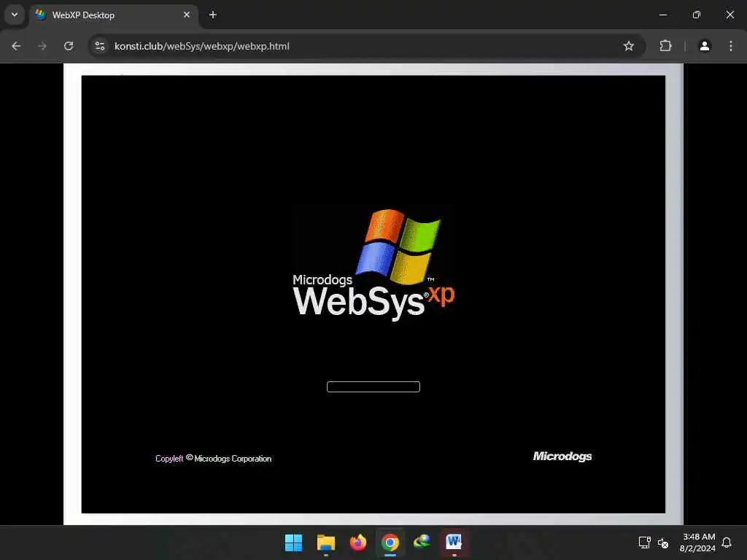Open File Explorer from taskbar
The width and height of the screenshot is (747, 560).
click(326, 542)
